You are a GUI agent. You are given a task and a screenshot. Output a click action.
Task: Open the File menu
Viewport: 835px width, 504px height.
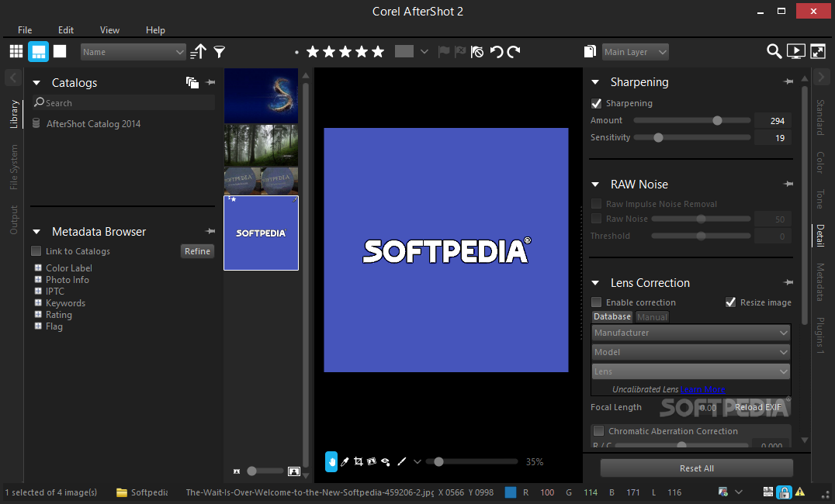coord(25,29)
